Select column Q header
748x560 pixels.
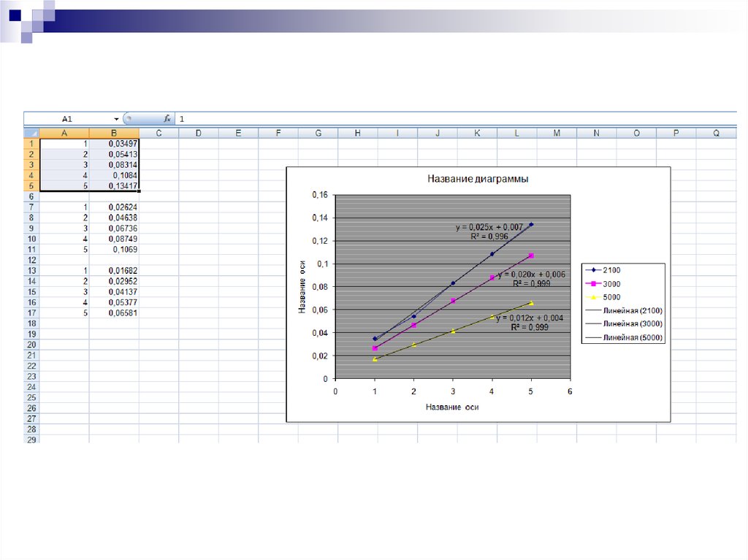[x=716, y=133]
